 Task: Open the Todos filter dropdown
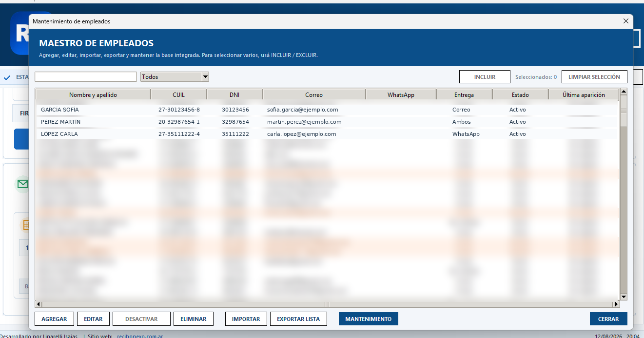pos(175,77)
